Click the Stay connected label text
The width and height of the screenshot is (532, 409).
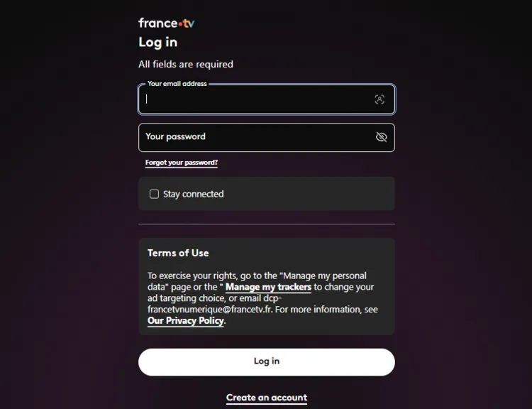click(193, 194)
